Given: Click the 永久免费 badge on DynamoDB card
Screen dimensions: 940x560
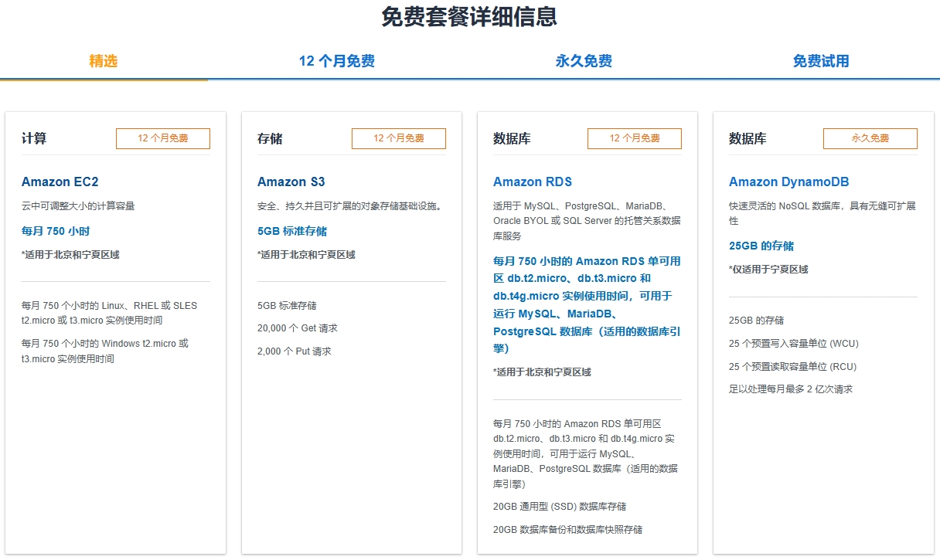Looking at the screenshot, I should (x=870, y=138).
